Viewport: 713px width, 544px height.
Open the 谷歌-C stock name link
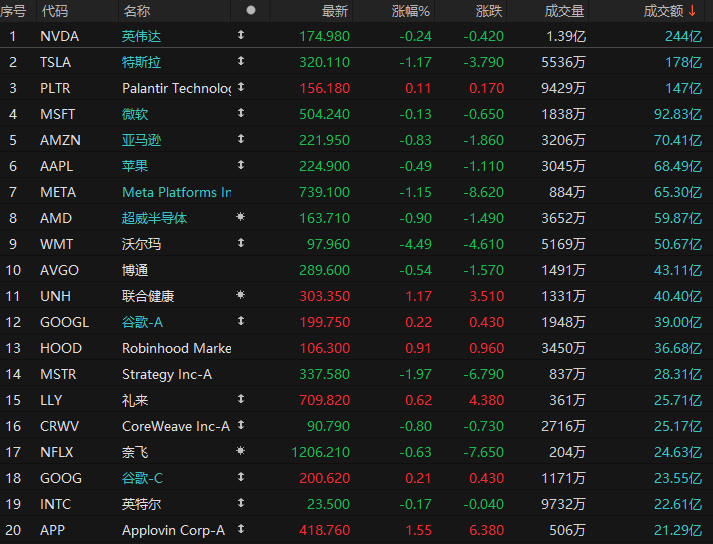tap(142, 479)
